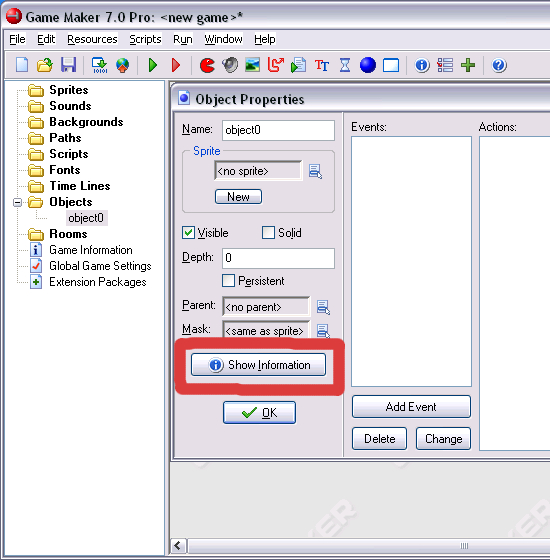Open the Parent selection menu icon
550x560 pixels.
pyautogui.click(x=323, y=307)
